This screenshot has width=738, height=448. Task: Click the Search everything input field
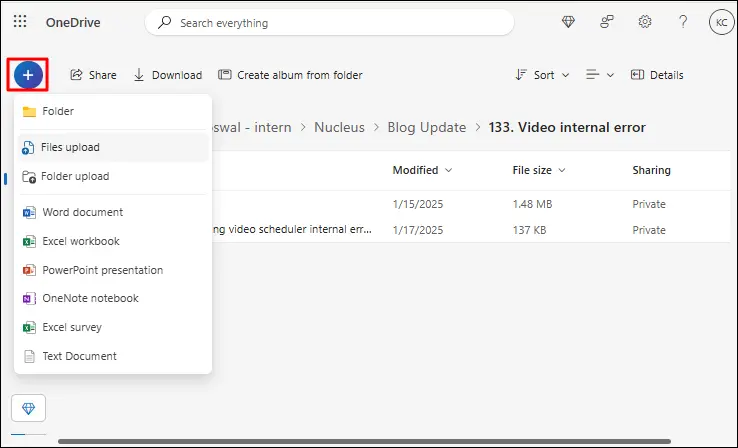pos(329,22)
